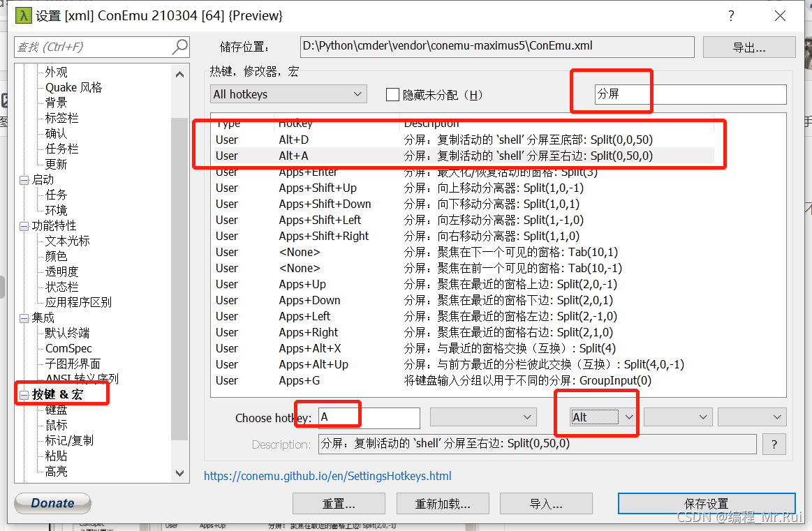812x531 pixels.
Task: Open the last modifier dropdown on the right
Action: (x=752, y=417)
